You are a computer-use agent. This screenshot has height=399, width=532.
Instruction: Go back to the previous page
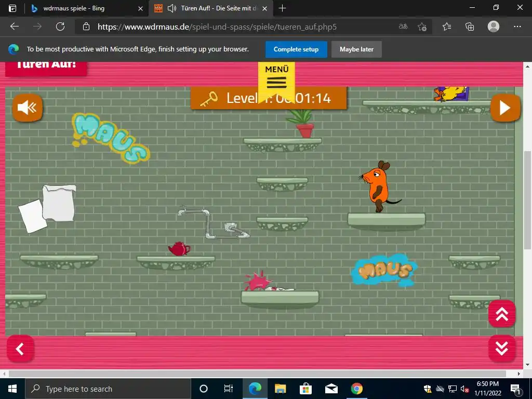tap(14, 26)
